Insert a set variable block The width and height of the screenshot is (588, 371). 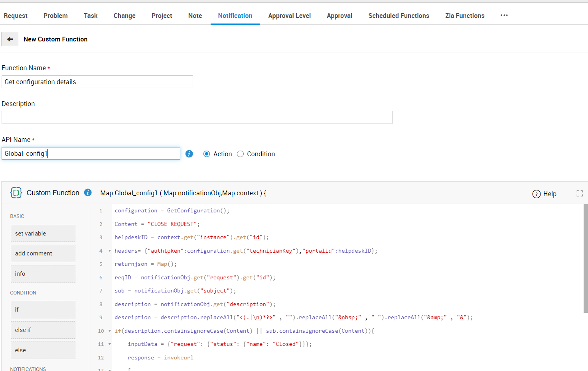tap(43, 234)
